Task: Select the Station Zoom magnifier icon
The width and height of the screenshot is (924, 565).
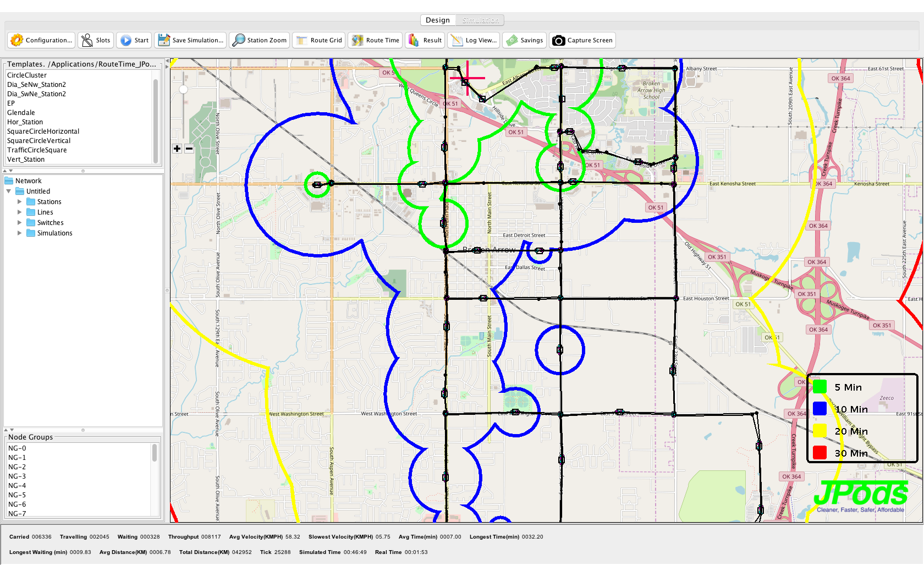Action: (239, 40)
